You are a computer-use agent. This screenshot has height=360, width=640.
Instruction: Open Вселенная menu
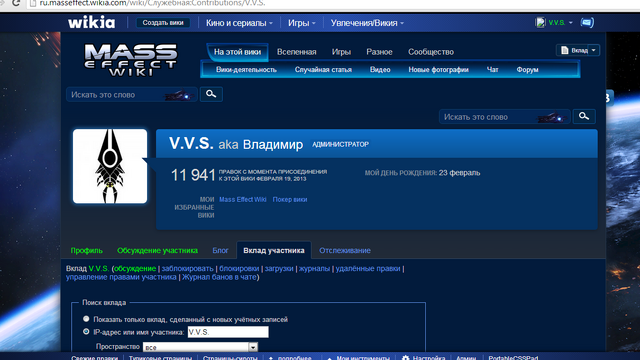coord(297,52)
